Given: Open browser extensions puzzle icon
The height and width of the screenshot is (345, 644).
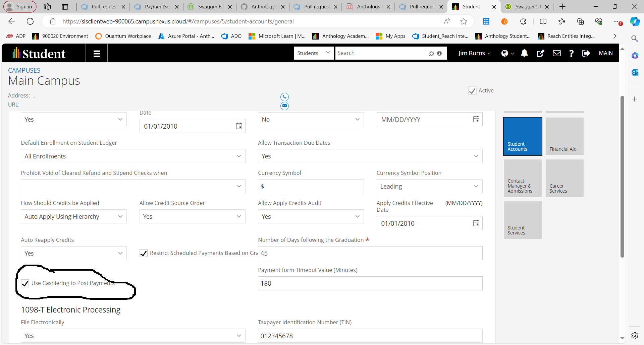Looking at the screenshot, I should 523,21.
